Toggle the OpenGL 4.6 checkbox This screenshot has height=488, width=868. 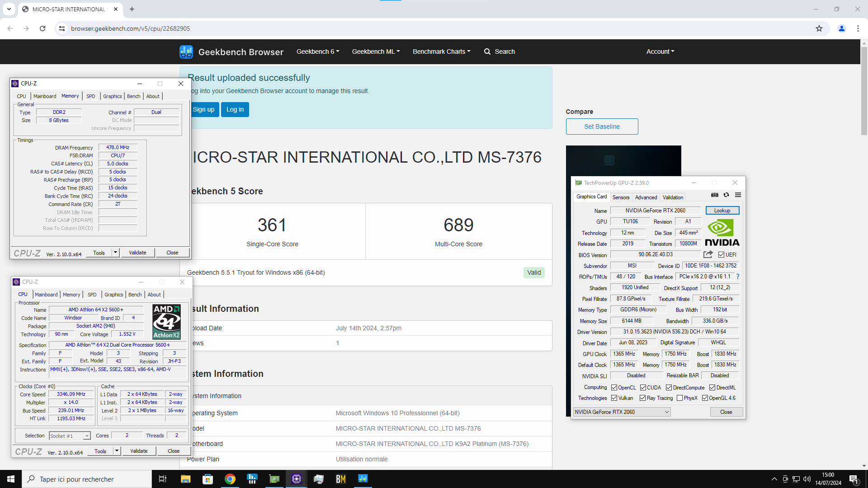[x=705, y=398]
